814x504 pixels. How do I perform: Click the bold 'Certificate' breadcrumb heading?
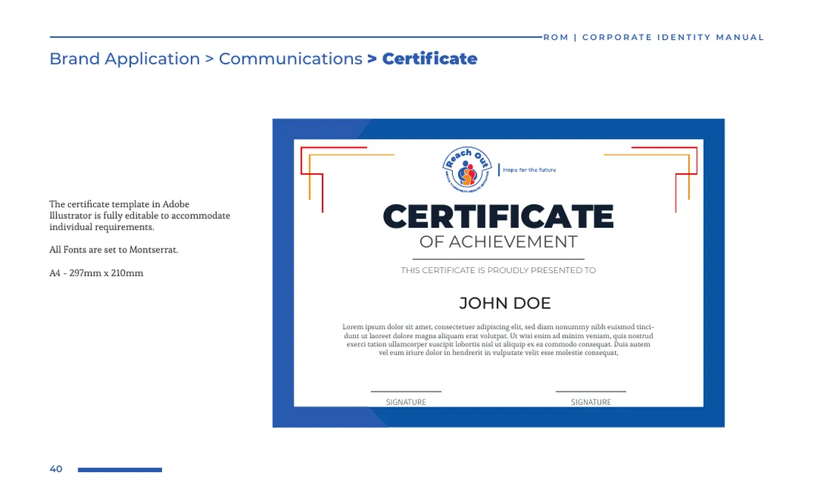429,58
